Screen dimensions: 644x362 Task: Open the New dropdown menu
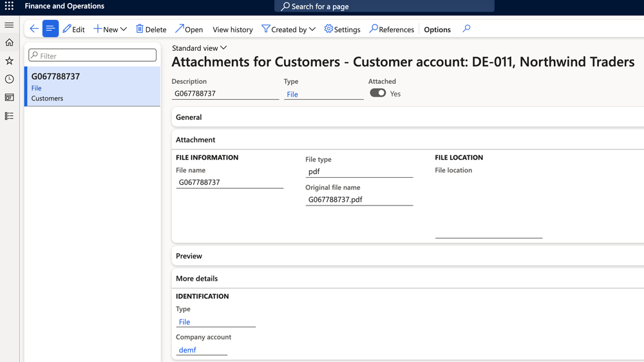click(110, 29)
